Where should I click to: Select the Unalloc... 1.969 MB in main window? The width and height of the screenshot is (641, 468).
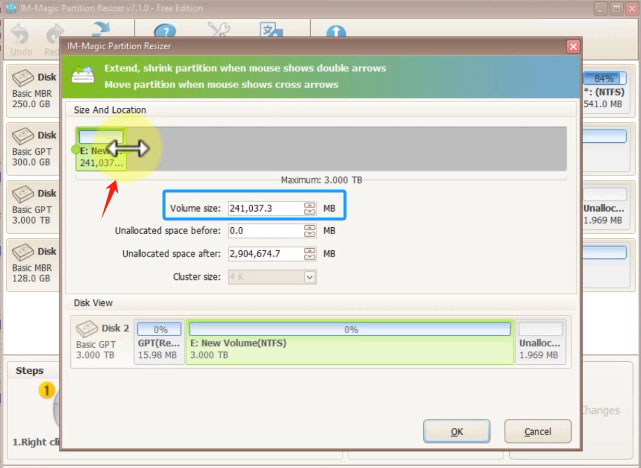click(604, 207)
